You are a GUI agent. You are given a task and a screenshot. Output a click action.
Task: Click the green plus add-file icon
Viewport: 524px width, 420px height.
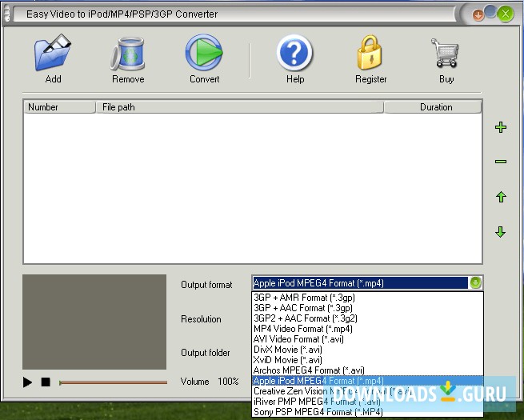point(500,127)
